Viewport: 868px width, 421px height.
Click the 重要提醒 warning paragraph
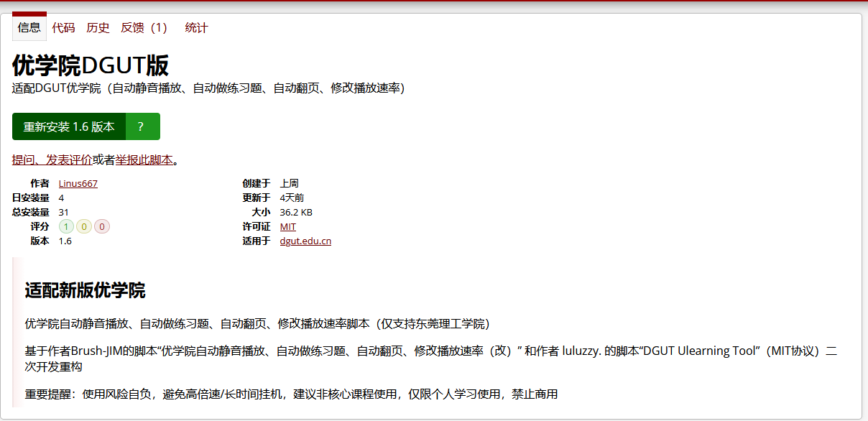291,394
